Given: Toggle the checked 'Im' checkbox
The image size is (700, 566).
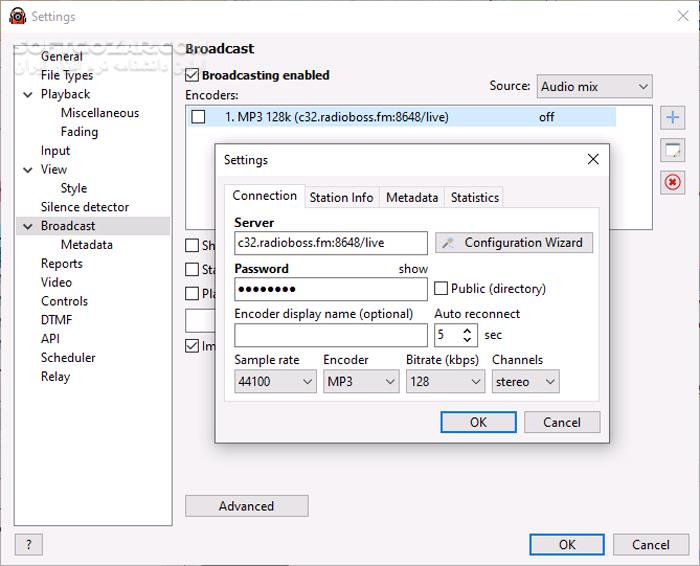Looking at the screenshot, I should click(x=192, y=346).
